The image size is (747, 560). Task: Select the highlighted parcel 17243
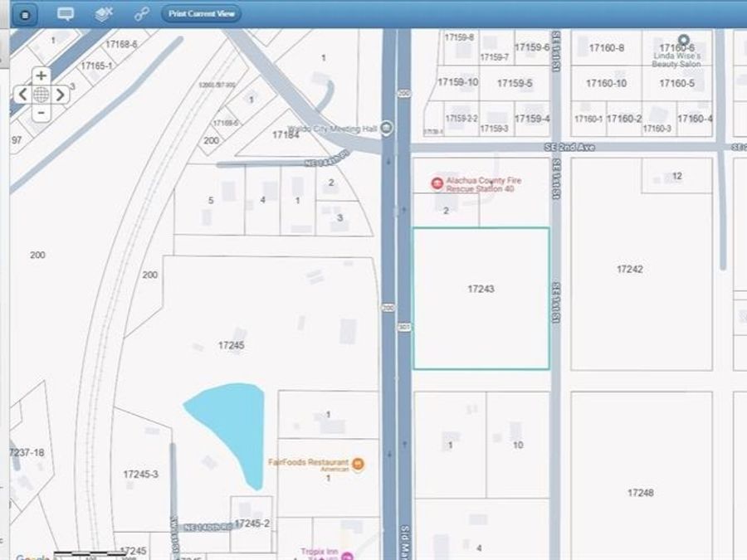click(x=481, y=299)
